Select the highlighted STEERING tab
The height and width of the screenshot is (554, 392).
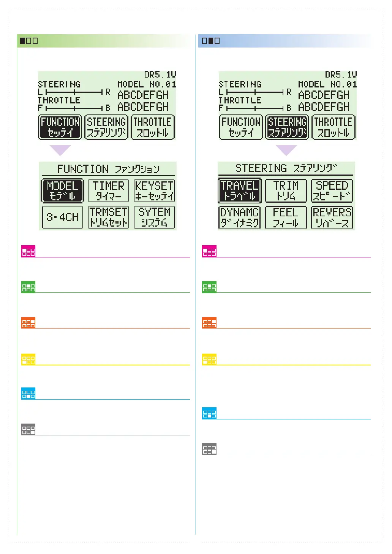[x=287, y=127]
